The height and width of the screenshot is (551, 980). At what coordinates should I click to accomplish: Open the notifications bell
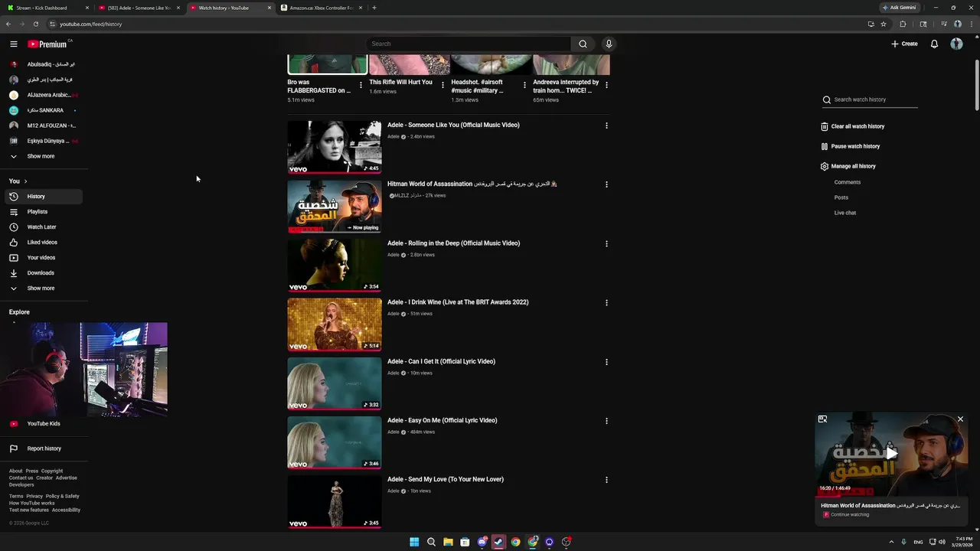(934, 44)
